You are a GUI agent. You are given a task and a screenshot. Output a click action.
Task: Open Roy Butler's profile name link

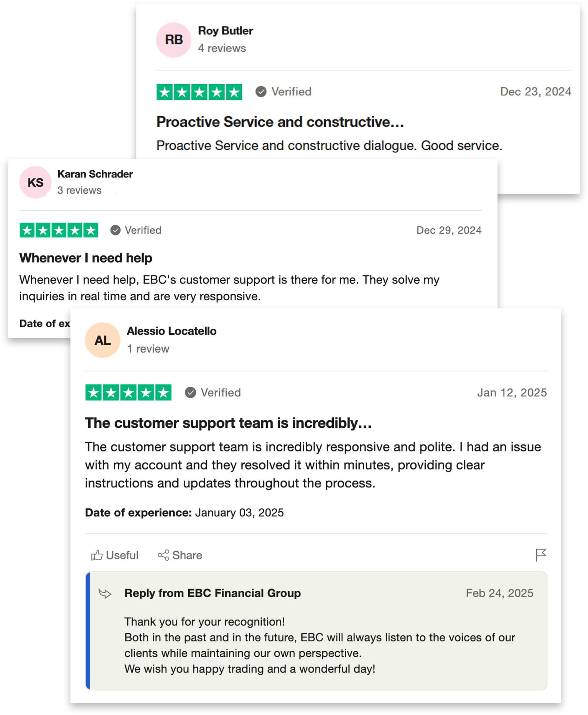225,31
